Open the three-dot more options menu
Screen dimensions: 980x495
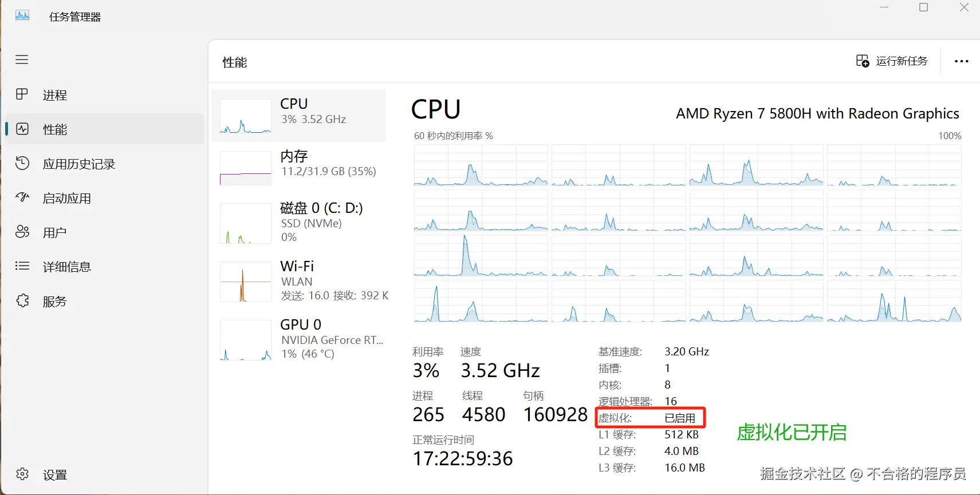click(961, 61)
